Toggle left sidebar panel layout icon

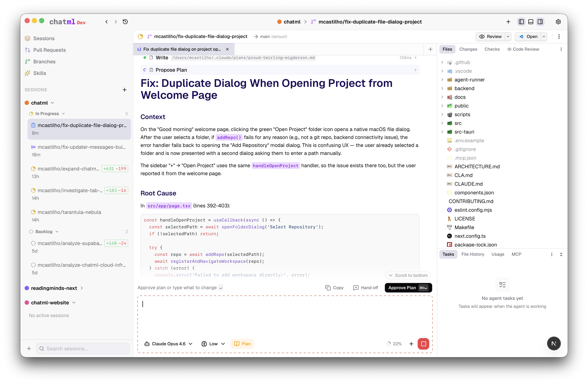[521, 22]
